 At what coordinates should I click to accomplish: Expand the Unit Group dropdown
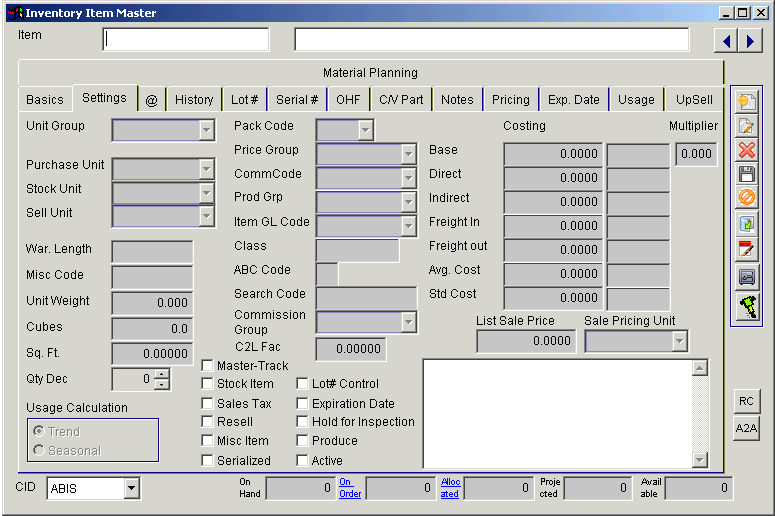207,130
